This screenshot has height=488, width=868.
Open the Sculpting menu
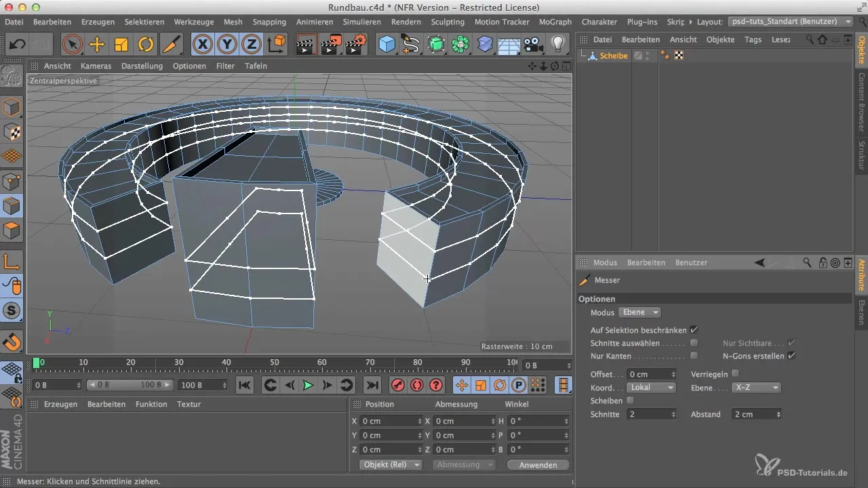[x=448, y=22]
